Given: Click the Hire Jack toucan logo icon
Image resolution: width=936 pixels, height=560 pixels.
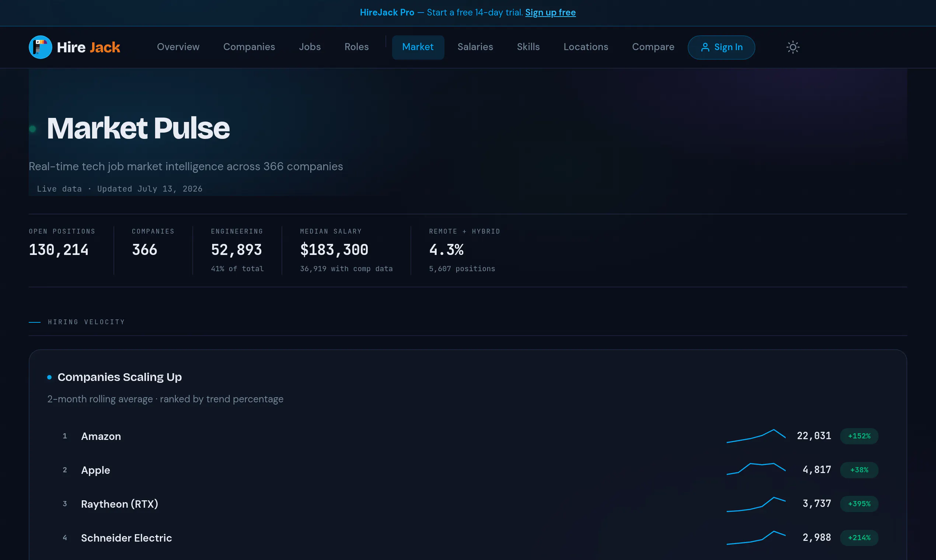Looking at the screenshot, I should coord(41,47).
